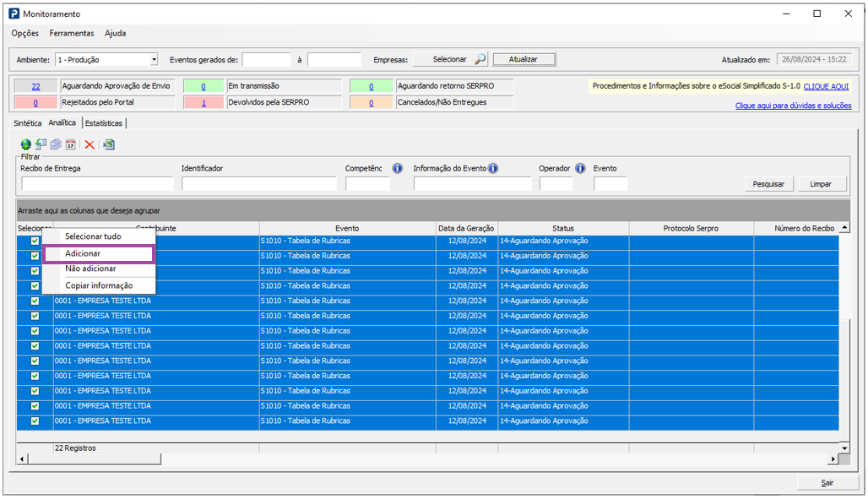
Task: Focus the end date field after 'à'
Action: [334, 59]
